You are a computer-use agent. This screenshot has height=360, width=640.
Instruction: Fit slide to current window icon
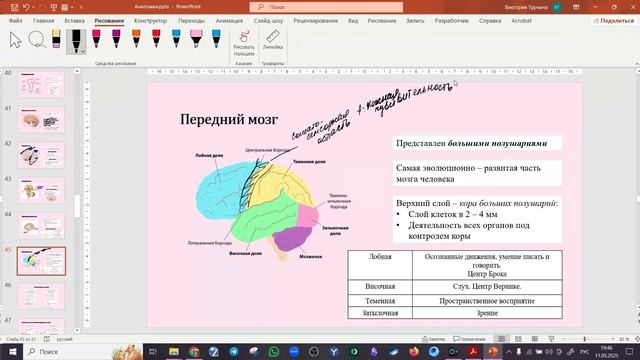637,339
